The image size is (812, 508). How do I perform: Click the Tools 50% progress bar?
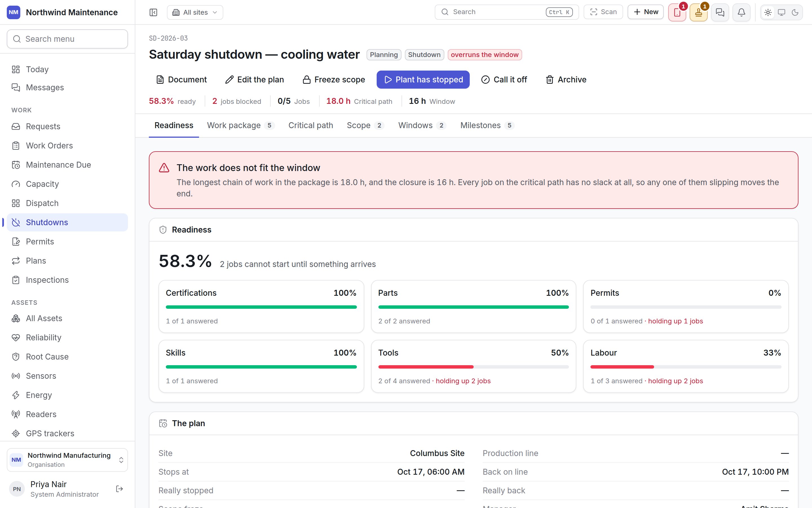(473, 367)
